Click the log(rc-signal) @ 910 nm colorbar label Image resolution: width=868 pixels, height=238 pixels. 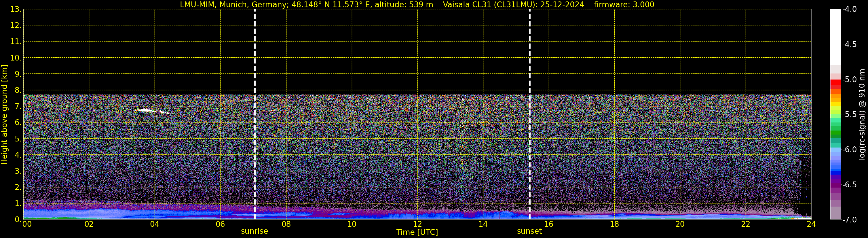pos(862,115)
